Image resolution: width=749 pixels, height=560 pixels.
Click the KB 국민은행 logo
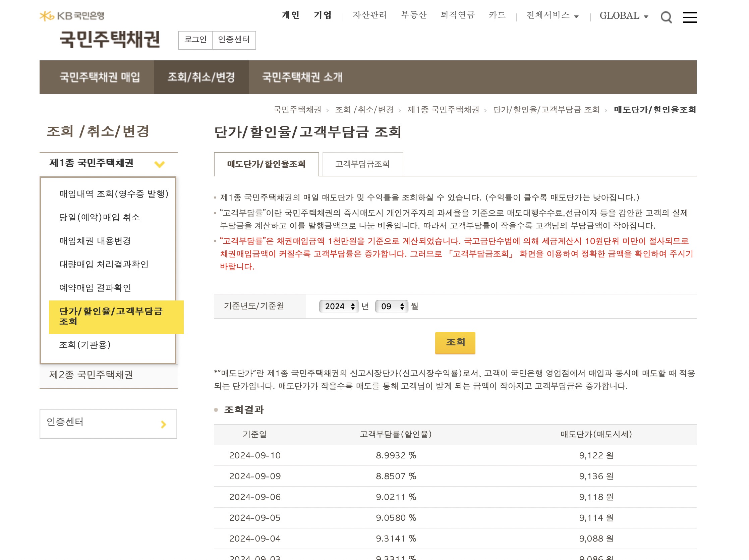(72, 15)
